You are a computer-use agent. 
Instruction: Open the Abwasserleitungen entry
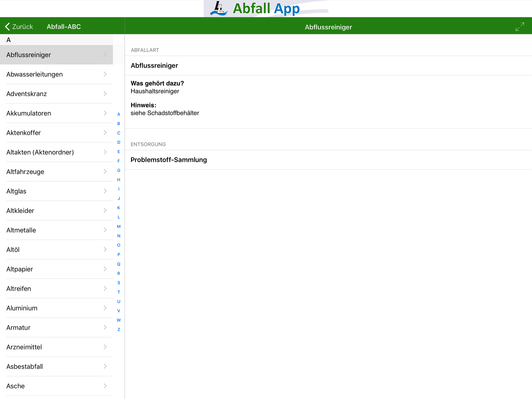56,74
